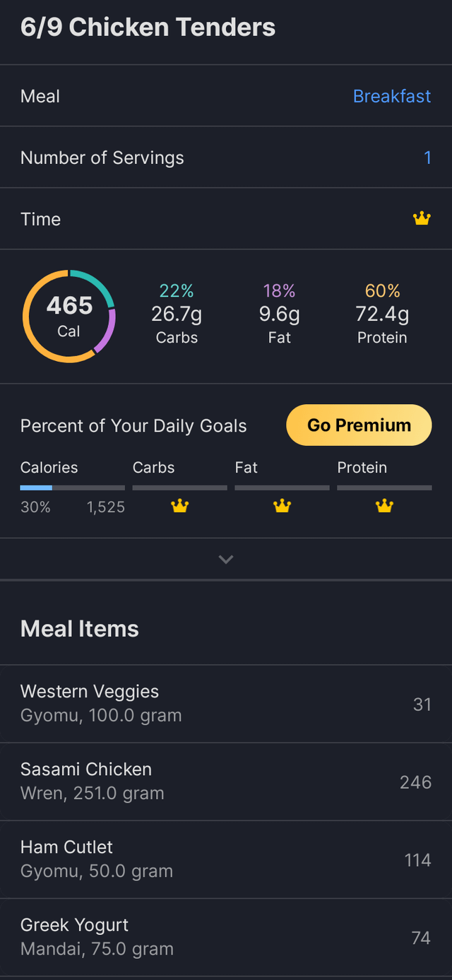452x980 pixels.
Task: Open the Breakfast meal selector
Action: pos(391,96)
